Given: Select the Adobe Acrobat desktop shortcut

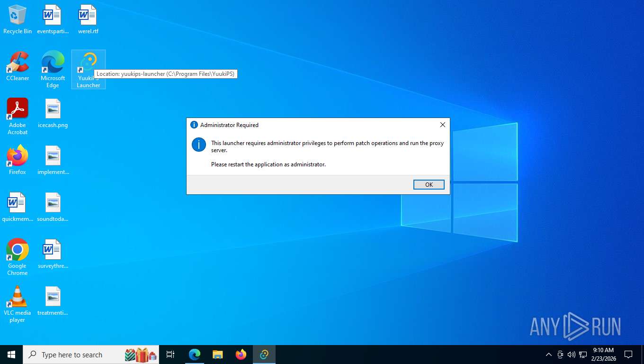Looking at the screenshot, I should 18,117.
